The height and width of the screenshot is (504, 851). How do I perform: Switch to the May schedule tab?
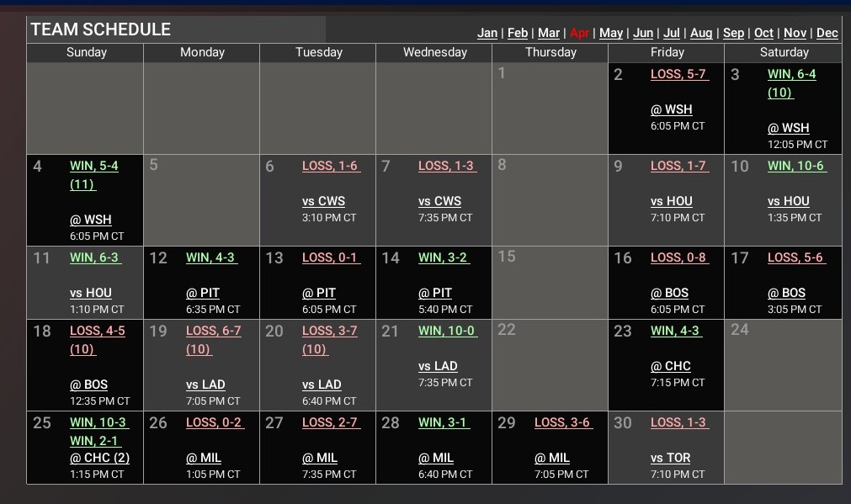point(610,33)
